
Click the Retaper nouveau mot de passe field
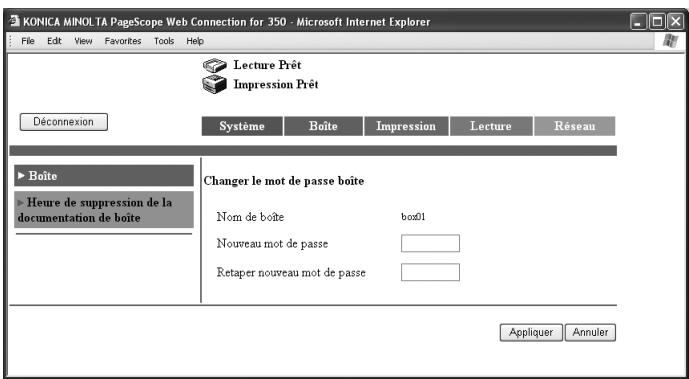(x=430, y=272)
